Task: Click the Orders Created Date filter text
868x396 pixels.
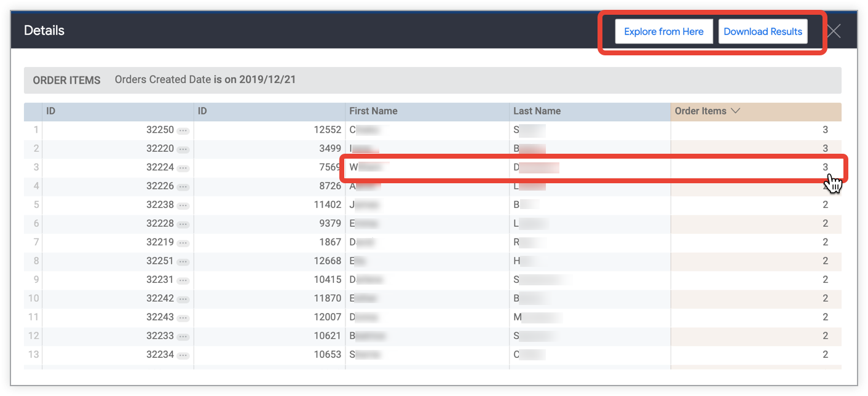Action: click(205, 79)
